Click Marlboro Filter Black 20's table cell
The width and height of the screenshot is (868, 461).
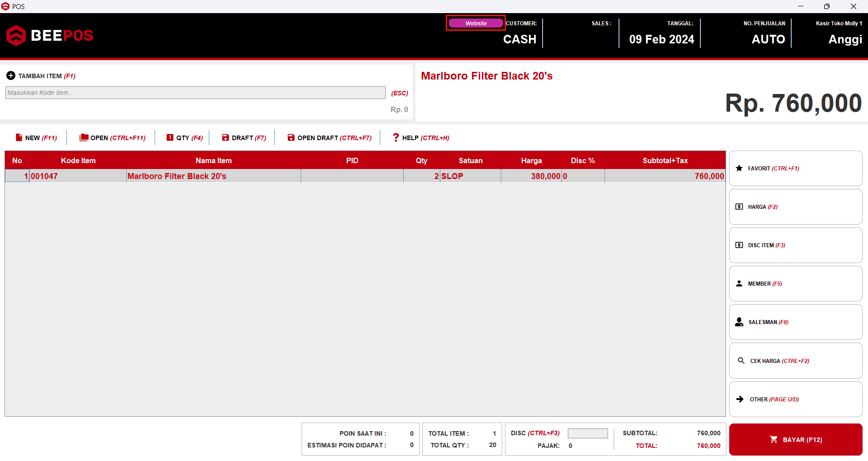tap(213, 176)
